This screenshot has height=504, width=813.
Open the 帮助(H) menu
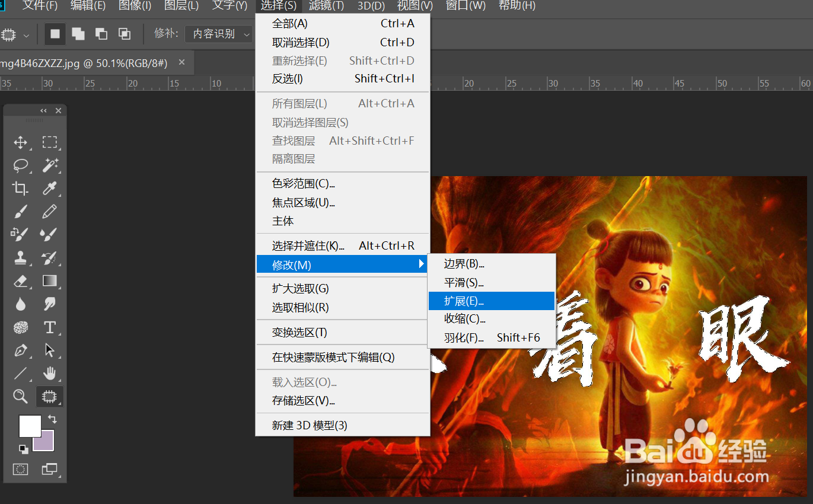[517, 6]
